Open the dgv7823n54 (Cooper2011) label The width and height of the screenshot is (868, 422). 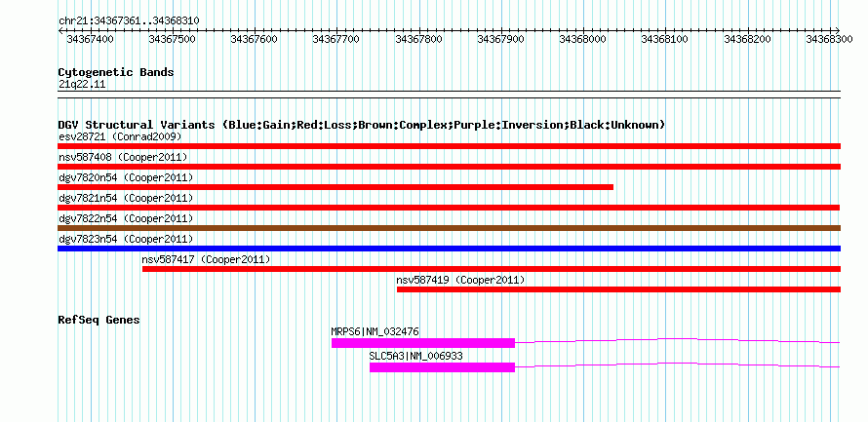(126, 239)
